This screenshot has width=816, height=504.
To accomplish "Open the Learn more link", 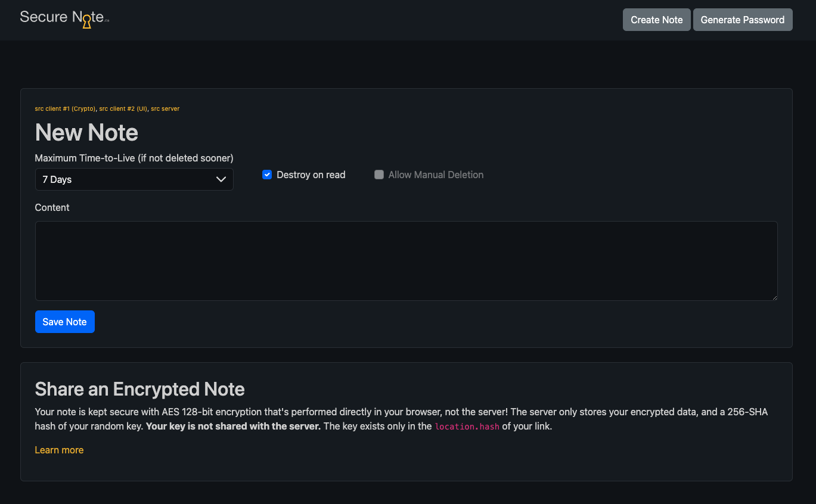I will tap(59, 450).
